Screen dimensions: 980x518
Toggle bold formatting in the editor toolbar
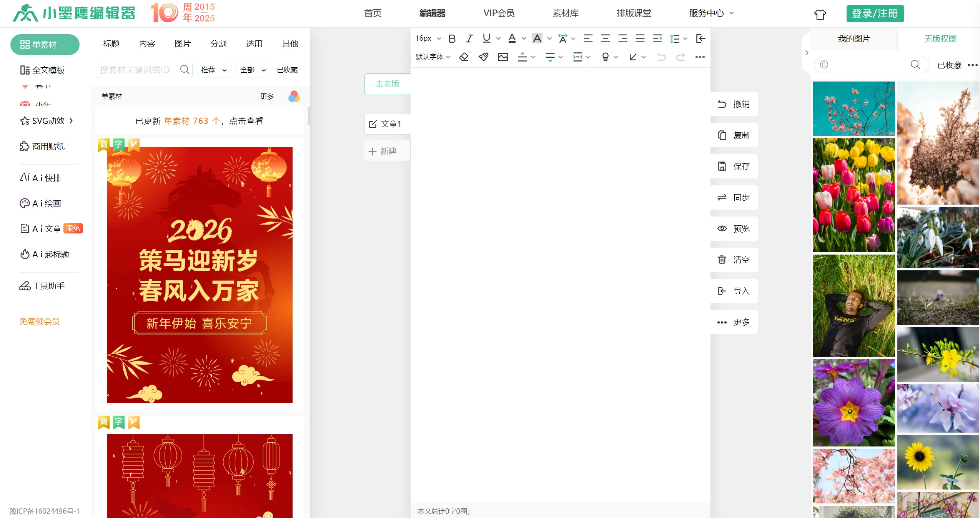[x=452, y=38]
